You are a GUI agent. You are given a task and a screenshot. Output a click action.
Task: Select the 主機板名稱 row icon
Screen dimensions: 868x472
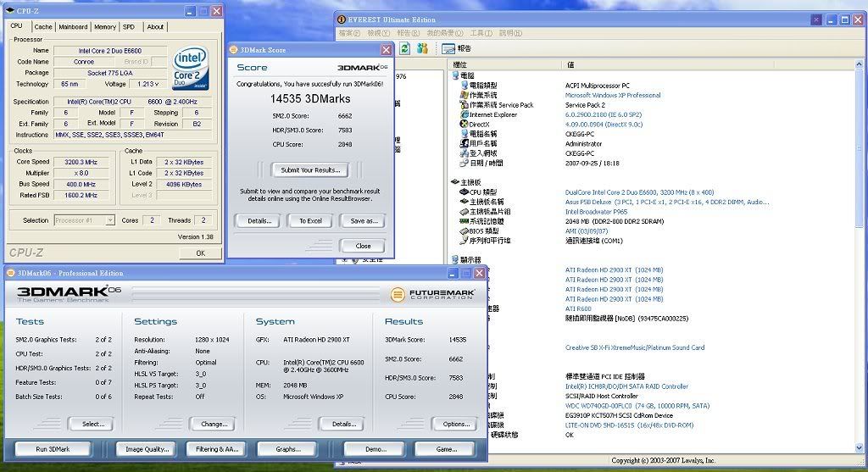tap(465, 202)
